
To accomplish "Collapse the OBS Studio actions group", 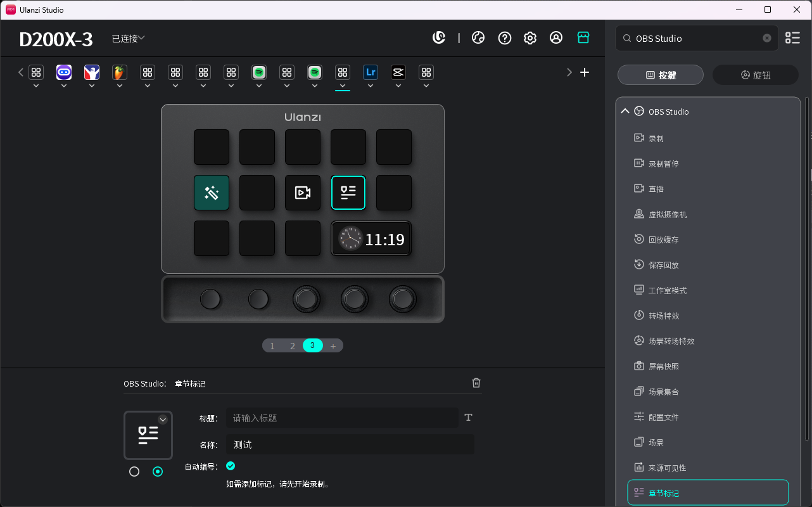I will pos(625,111).
